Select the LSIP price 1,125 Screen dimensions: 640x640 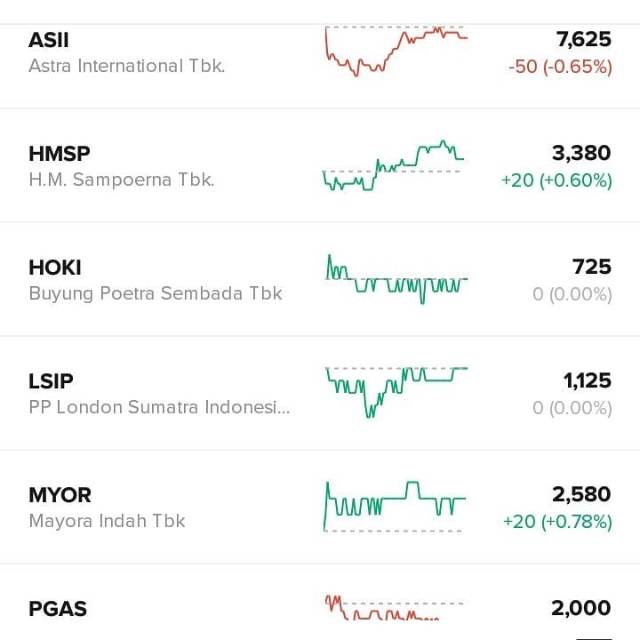(x=587, y=381)
